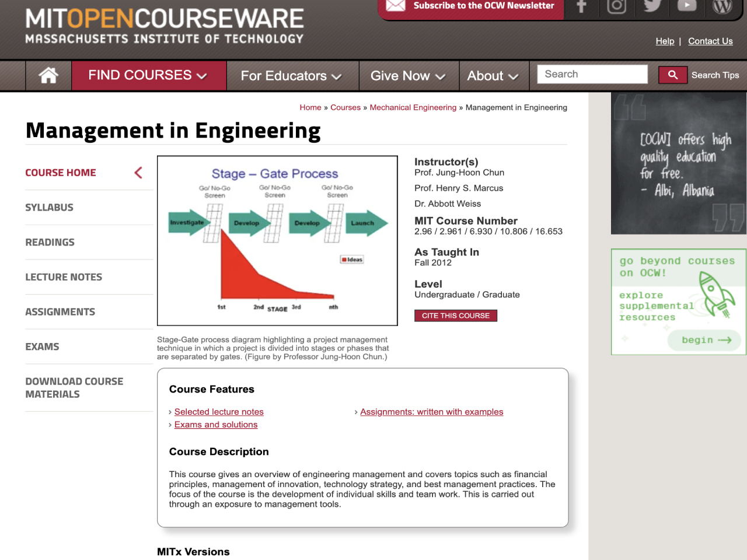Open the ASSIGNMENTS section
Screen dimensions: 747x560
pyautogui.click(x=60, y=312)
